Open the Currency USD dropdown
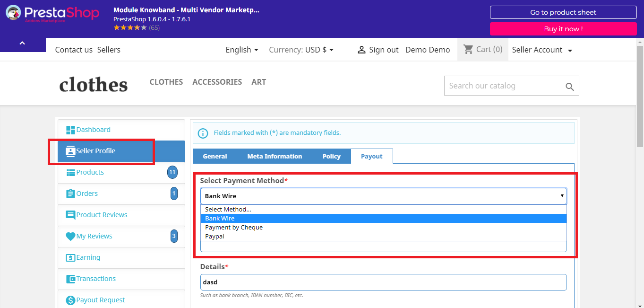Screen dimensions: 644x308 [301, 50]
